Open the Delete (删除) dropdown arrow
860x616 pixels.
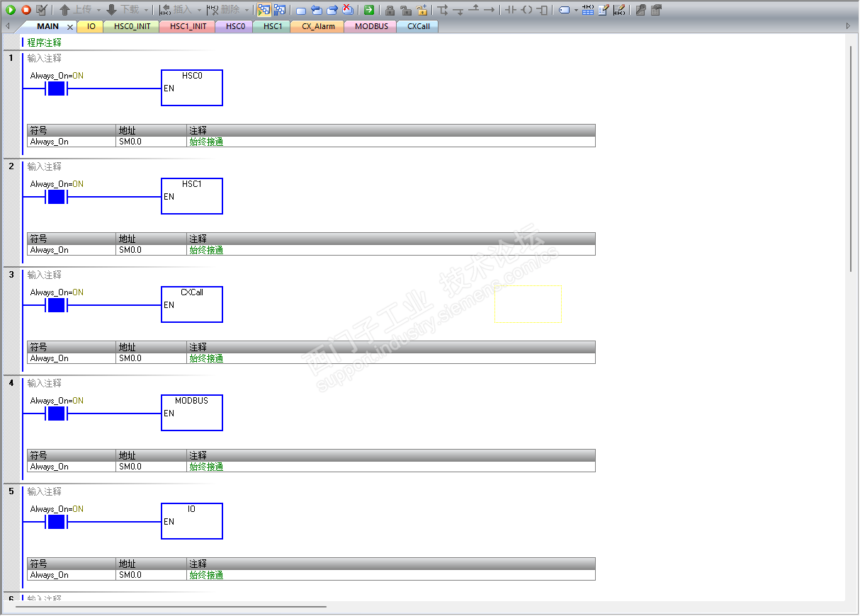coord(247,10)
